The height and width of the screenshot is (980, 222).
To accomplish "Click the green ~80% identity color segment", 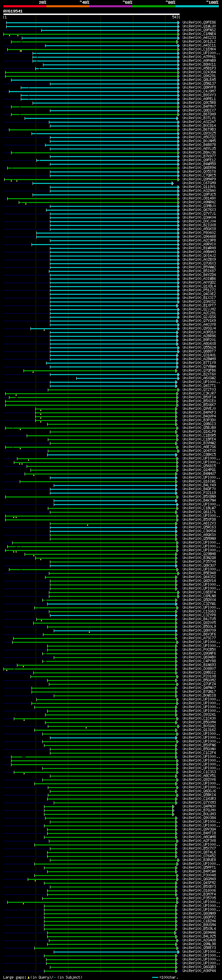I will click(x=154, y=6).
